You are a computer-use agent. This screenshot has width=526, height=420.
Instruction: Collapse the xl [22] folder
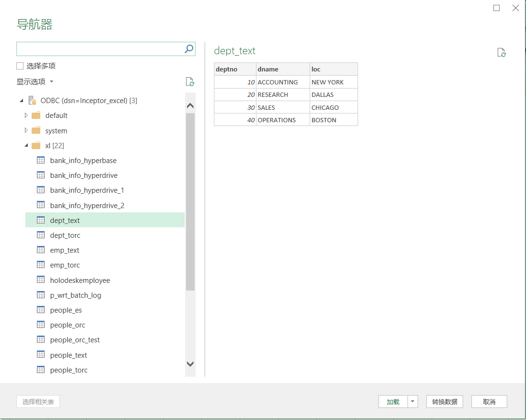[26, 146]
